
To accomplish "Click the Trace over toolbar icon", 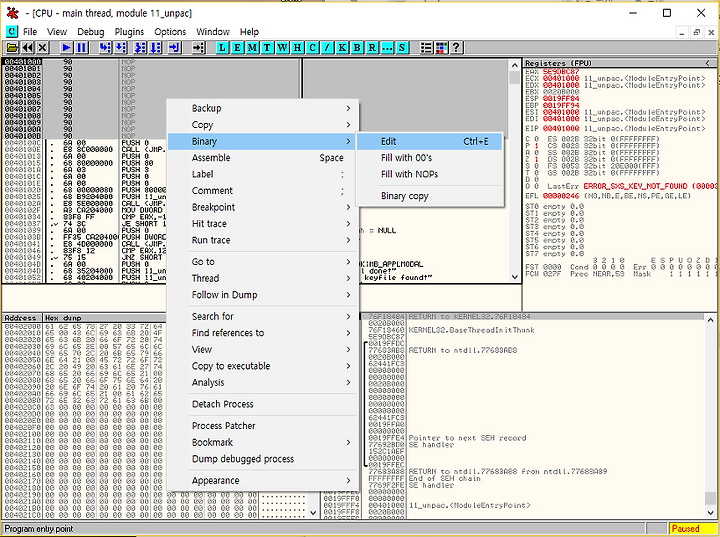I will [155, 47].
